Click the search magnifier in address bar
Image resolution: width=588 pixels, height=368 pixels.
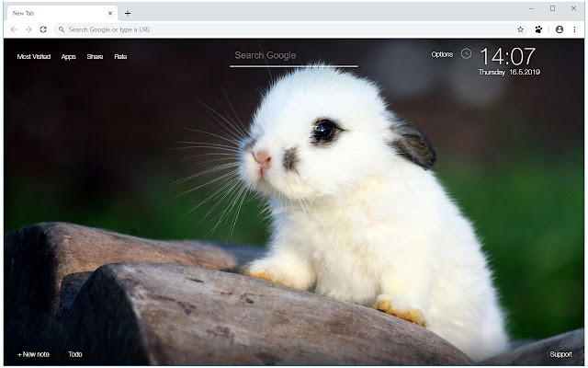point(62,29)
